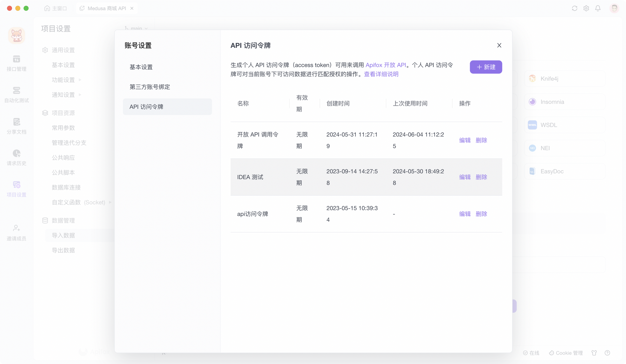Click the help question icon in status bar
The height and width of the screenshot is (364, 626).
607,353
